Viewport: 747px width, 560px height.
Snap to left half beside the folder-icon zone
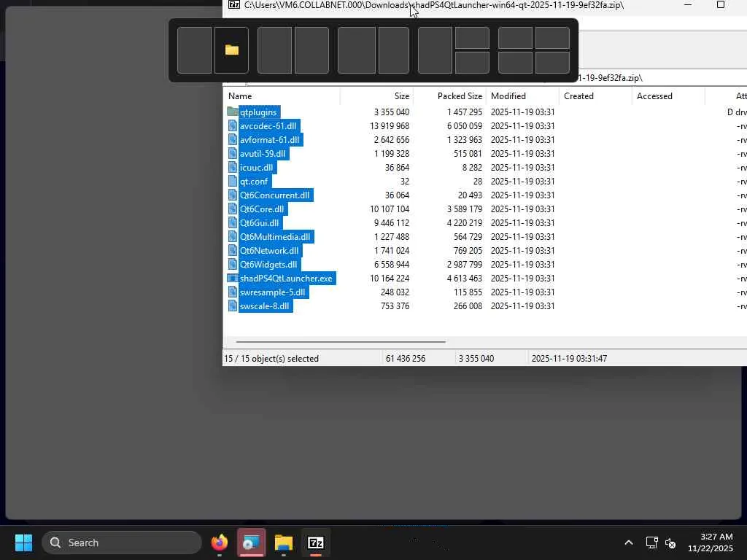(x=194, y=50)
